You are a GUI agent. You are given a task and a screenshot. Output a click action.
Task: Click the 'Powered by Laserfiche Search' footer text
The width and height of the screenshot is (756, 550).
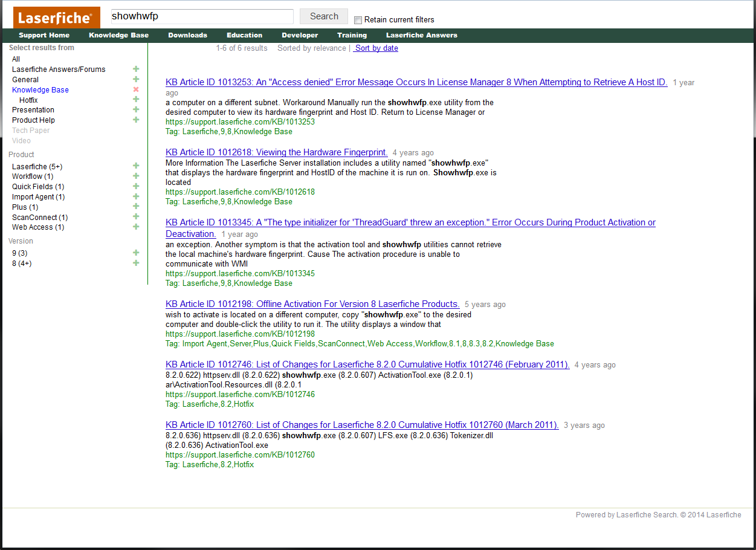click(x=658, y=515)
